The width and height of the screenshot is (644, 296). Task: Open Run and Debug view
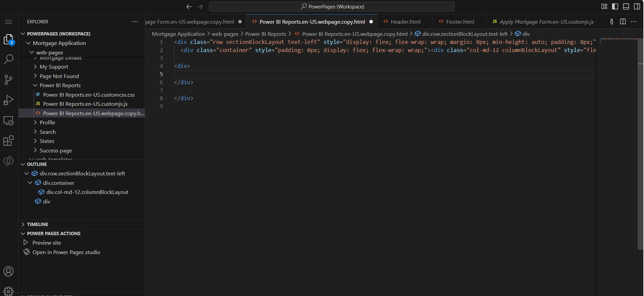[8, 100]
